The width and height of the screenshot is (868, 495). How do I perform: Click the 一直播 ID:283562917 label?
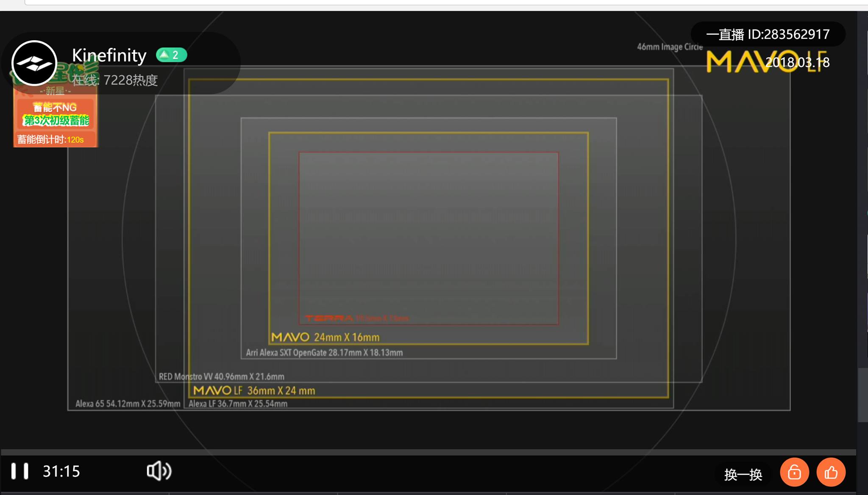click(x=768, y=34)
